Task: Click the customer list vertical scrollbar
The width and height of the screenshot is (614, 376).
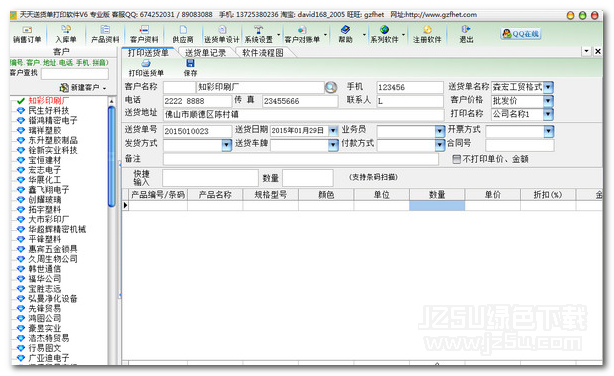Action: (x=112, y=231)
